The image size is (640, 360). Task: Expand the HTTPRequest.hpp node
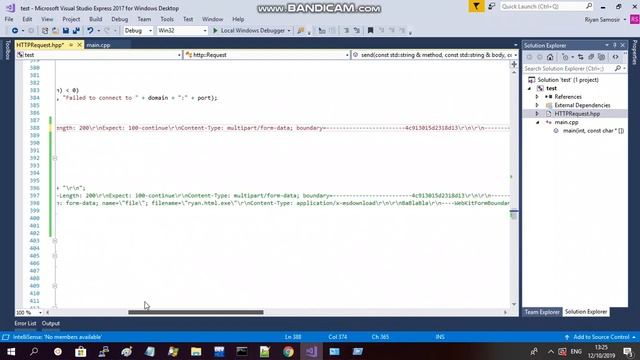click(537, 114)
